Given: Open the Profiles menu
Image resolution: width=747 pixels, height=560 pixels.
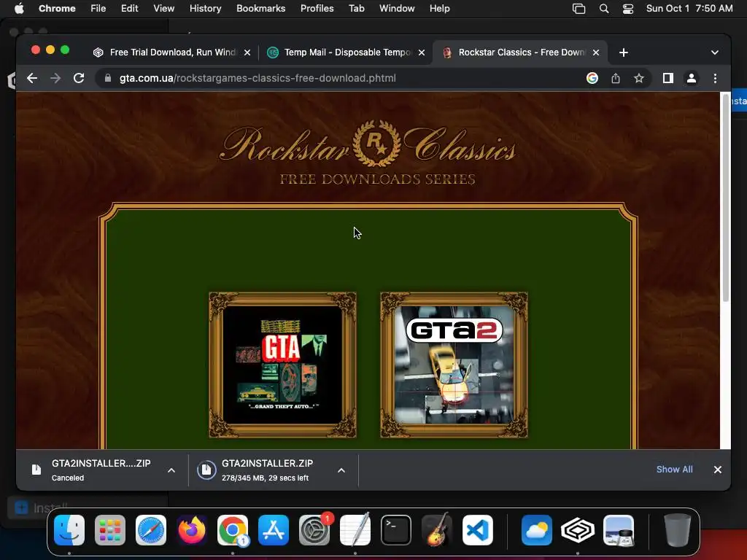Looking at the screenshot, I should pos(317,9).
